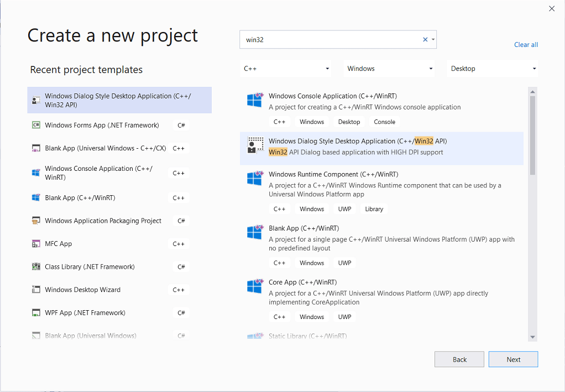Open the search history dropdown arrow
The height and width of the screenshot is (392, 565).
tap(433, 40)
